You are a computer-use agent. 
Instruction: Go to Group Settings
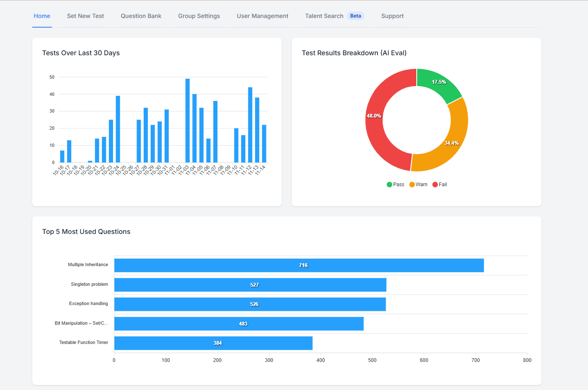pos(199,16)
